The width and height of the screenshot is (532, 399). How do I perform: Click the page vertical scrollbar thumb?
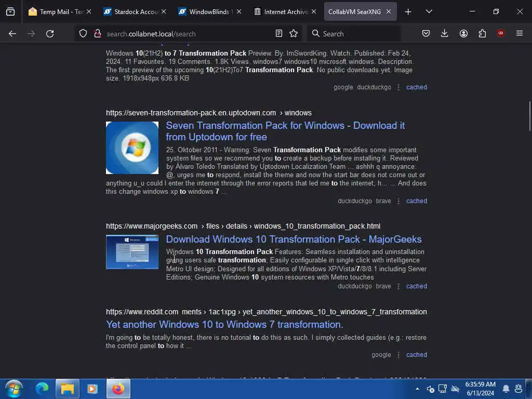529,116
